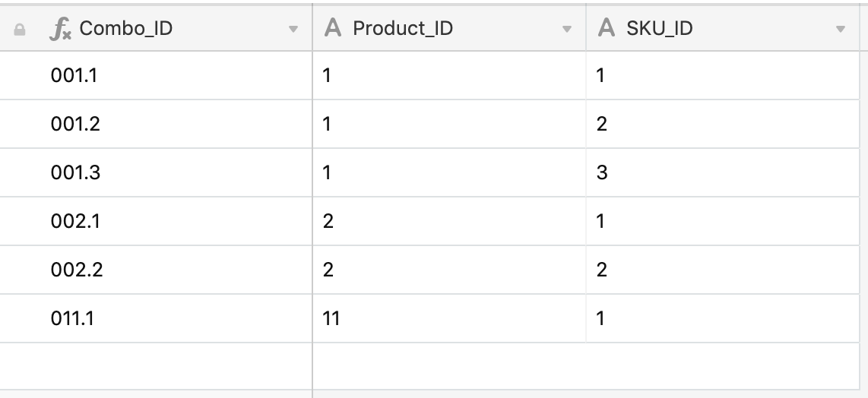
Task: Click the SKU_ID cell showing 3
Action: coord(722,172)
